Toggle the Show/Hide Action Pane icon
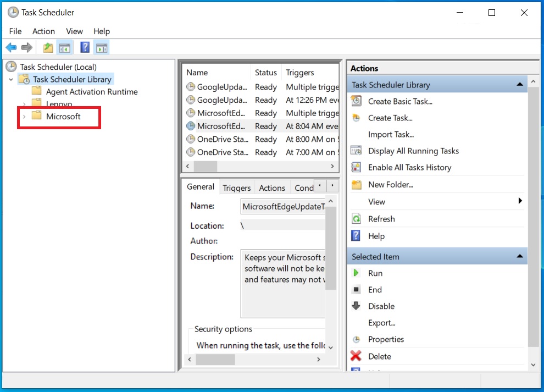This screenshot has width=544, height=392. (x=102, y=48)
